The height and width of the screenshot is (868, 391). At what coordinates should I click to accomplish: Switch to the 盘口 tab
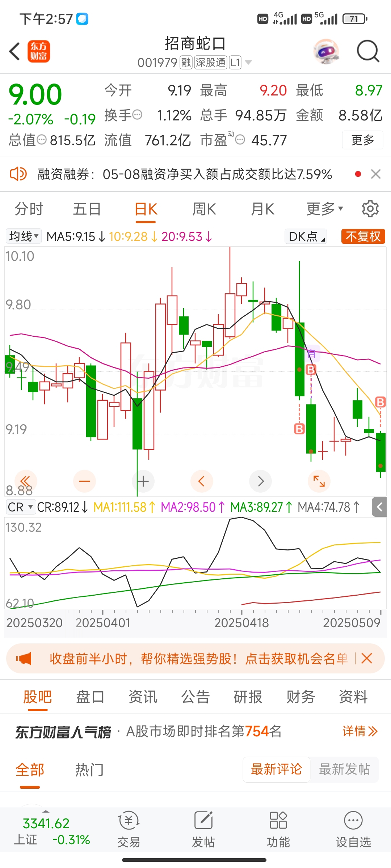click(90, 697)
